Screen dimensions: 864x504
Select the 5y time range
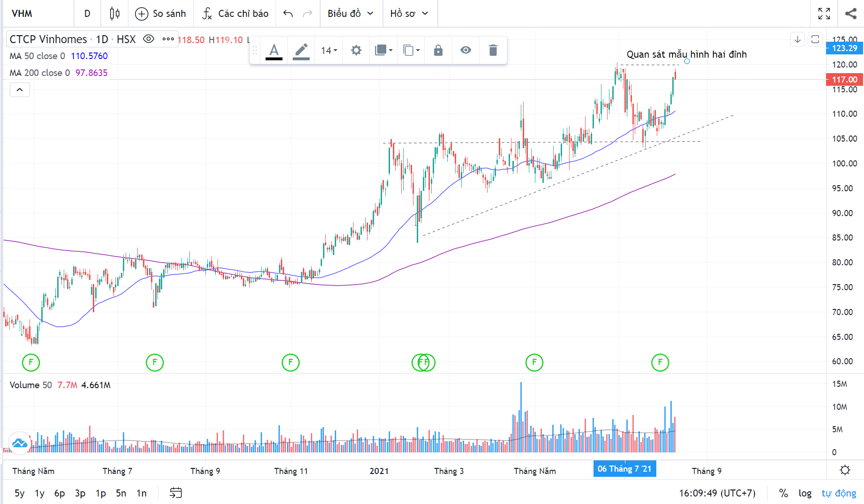click(19, 493)
